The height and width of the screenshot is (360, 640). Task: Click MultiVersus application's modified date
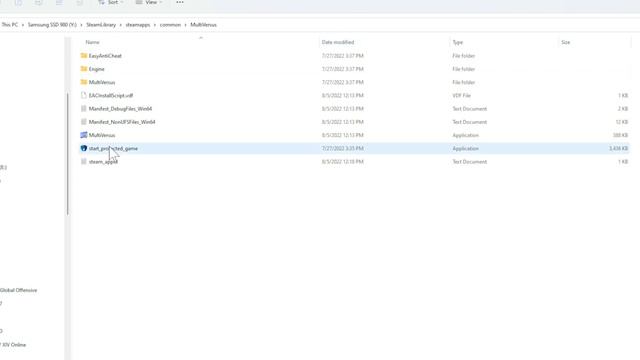[342, 135]
